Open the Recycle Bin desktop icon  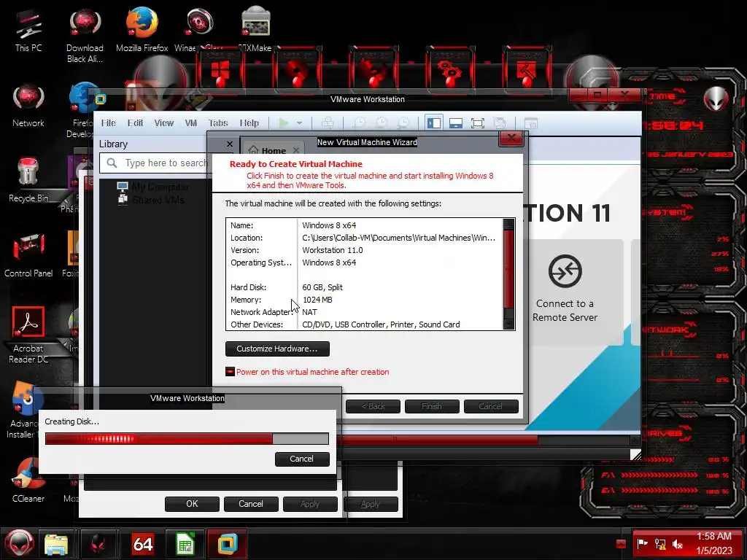pos(28,180)
